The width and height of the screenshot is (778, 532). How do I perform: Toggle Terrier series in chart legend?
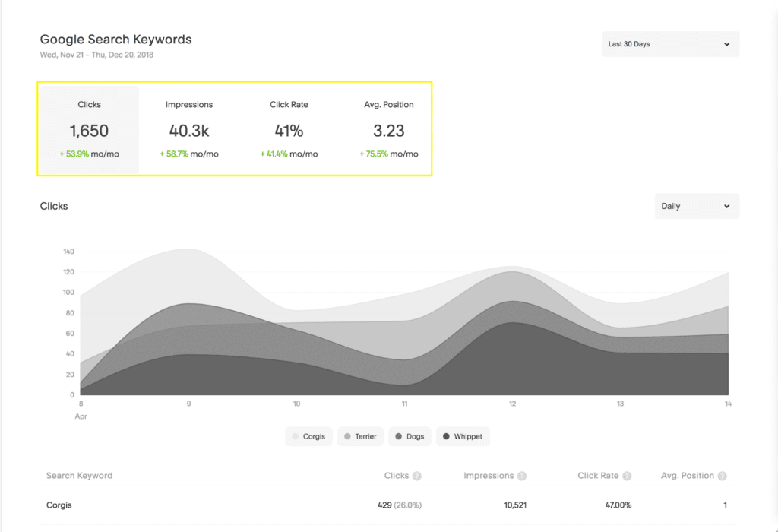[x=359, y=437]
